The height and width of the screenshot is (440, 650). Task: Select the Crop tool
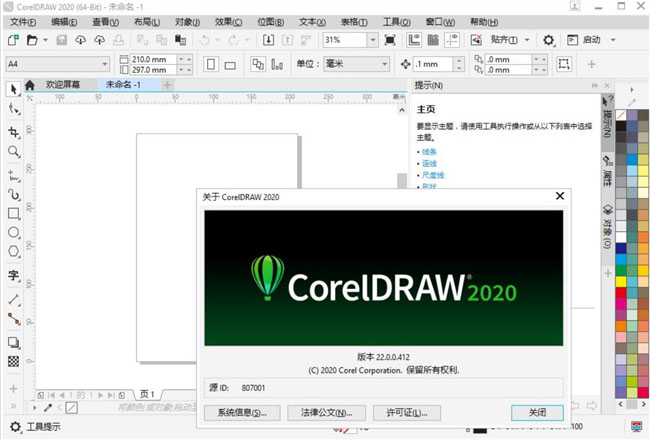(x=14, y=132)
